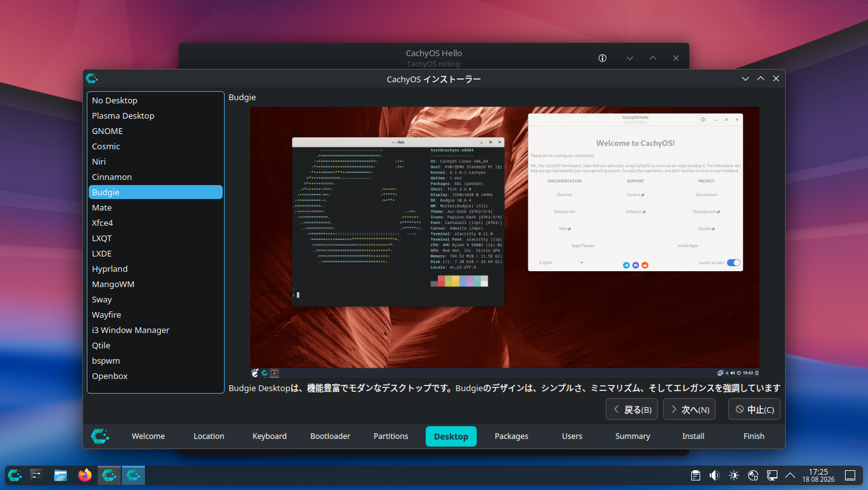The image size is (868, 490).
Task: Click the "Users" step label
Action: point(572,436)
